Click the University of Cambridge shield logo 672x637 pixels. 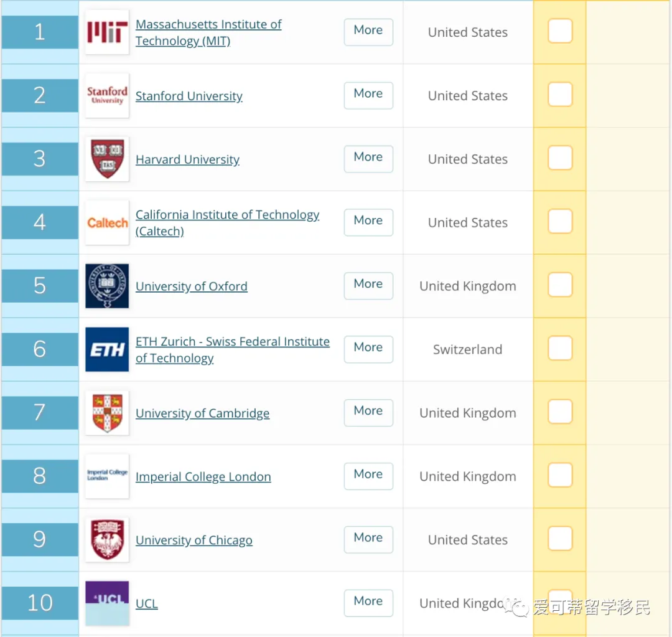pos(107,413)
